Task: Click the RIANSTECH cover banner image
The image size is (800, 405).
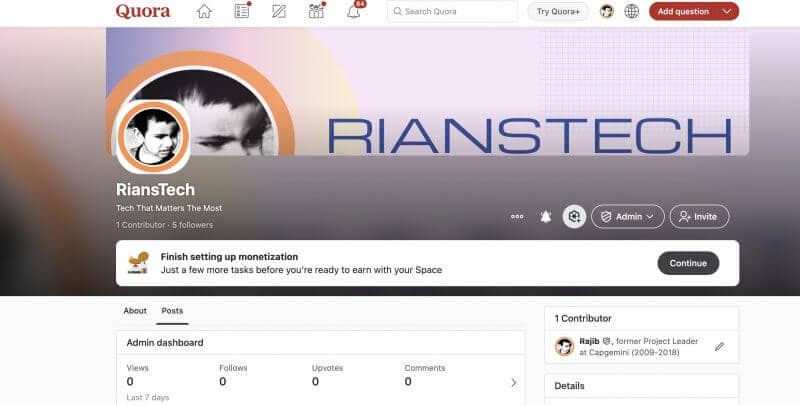Action: 428,92
